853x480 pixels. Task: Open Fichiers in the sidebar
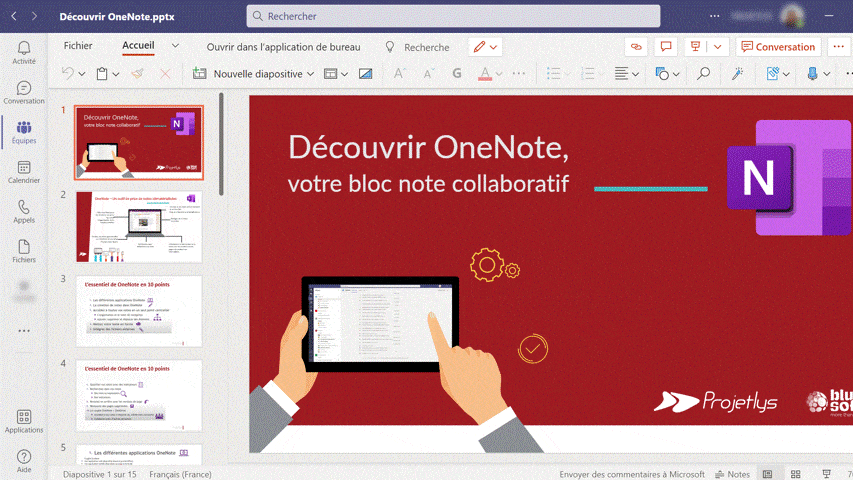(24, 251)
